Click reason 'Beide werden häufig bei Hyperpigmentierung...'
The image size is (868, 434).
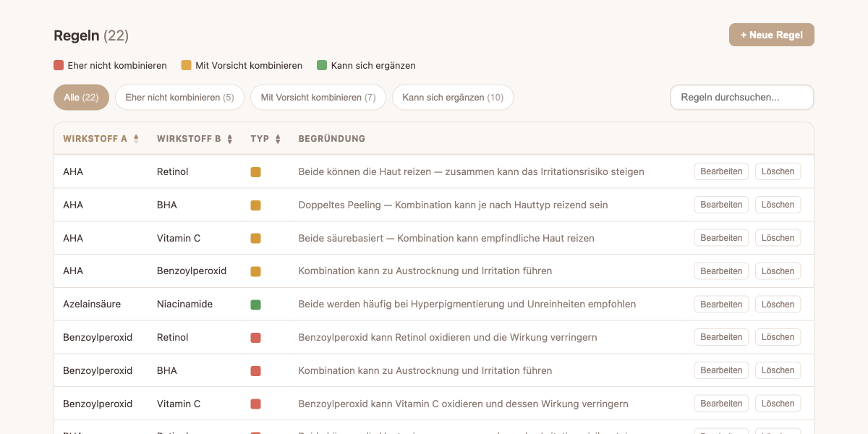467,304
